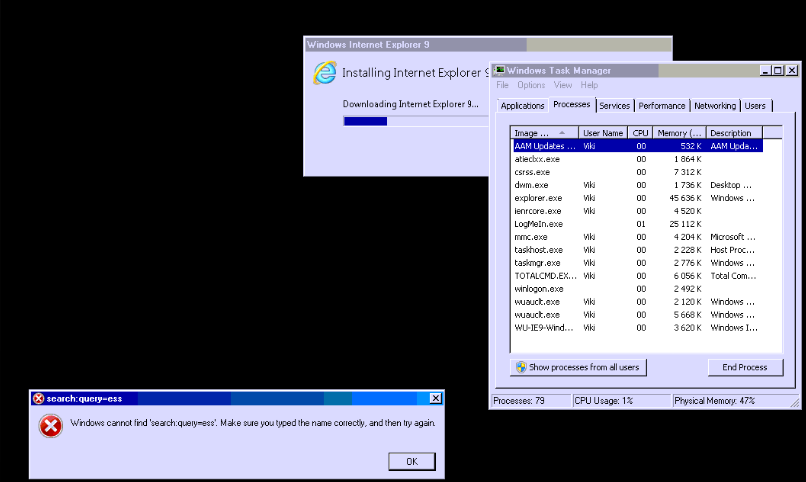Click Processes: 79 in the status bar

(531, 401)
